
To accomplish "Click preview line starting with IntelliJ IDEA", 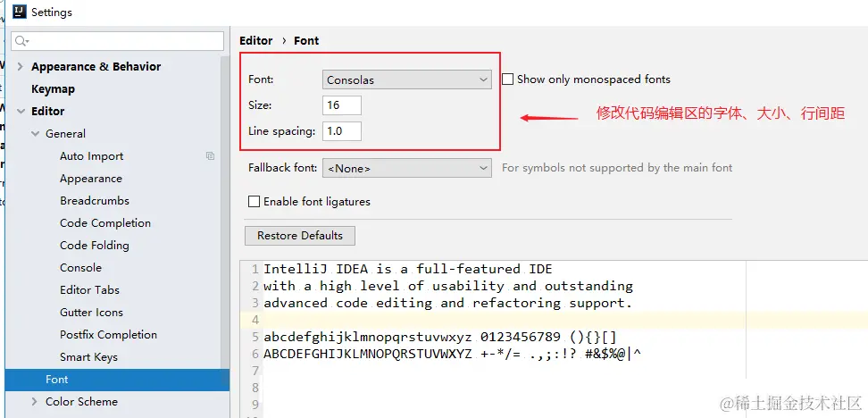I will click(x=408, y=269).
